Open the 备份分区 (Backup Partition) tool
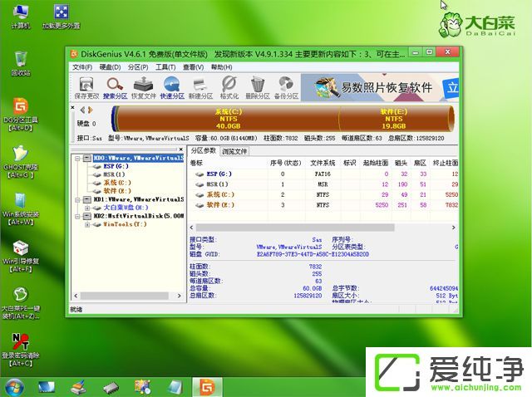The height and width of the screenshot is (397, 532). coord(286,87)
